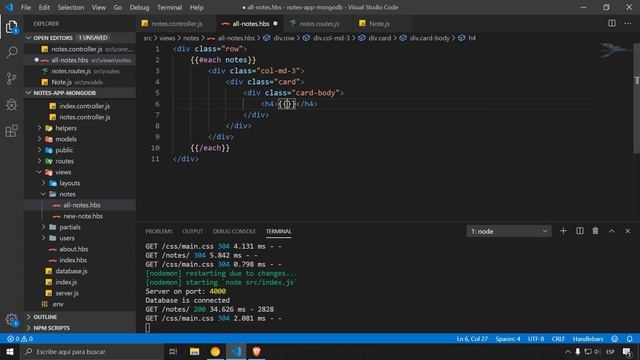This screenshot has width=640, height=360.
Task: Open database.js in the file tree
Action: click(x=80, y=271)
